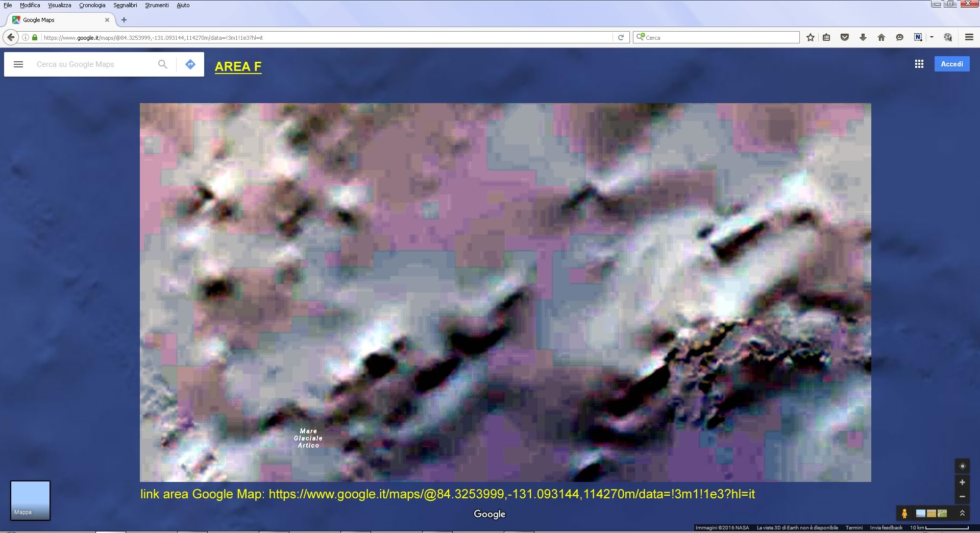Open the Aiuto menu
The image size is (980, 533).
click(183, 5)
